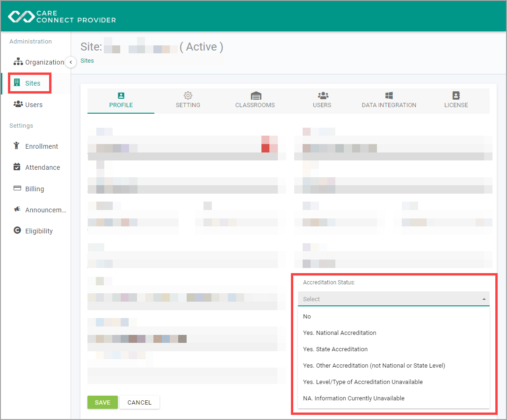Click the Classrooms tab garage icon
The height and width of the screenshot is (420, 507).
[256, 96]
